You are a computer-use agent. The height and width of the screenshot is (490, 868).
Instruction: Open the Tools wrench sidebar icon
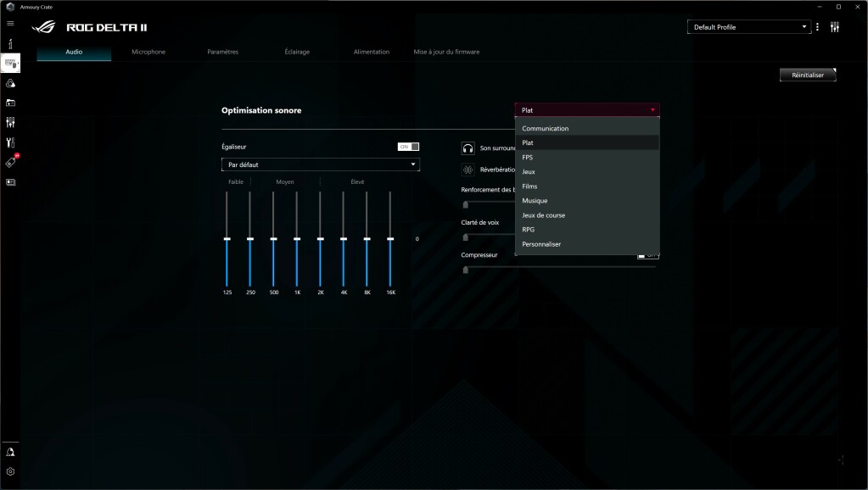[10, 142]
